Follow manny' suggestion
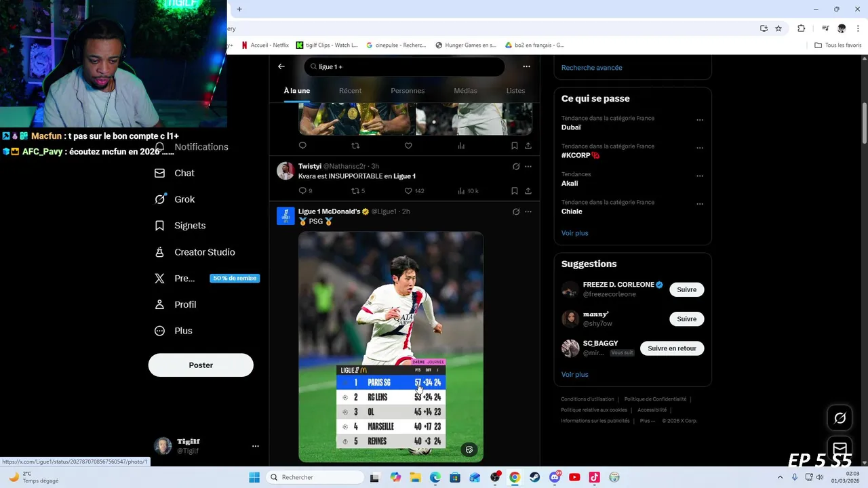This screenshot has height=488, width=868. pyautogui.click(x=686, y=319)
